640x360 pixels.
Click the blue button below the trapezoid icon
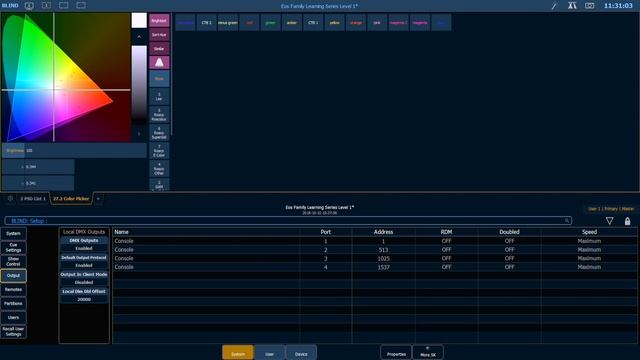click(x=159, y=78)
